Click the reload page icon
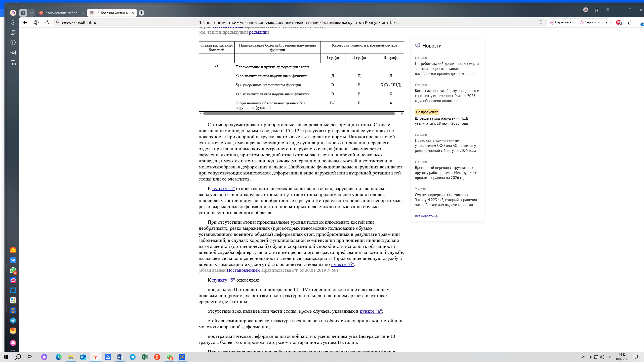Screen dimensions: 644x362 click(47, 22)
